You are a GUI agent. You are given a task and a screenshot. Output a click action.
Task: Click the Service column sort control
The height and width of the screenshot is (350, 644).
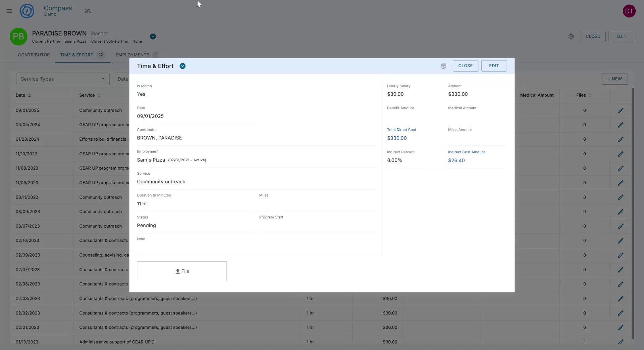click(99, 95)
